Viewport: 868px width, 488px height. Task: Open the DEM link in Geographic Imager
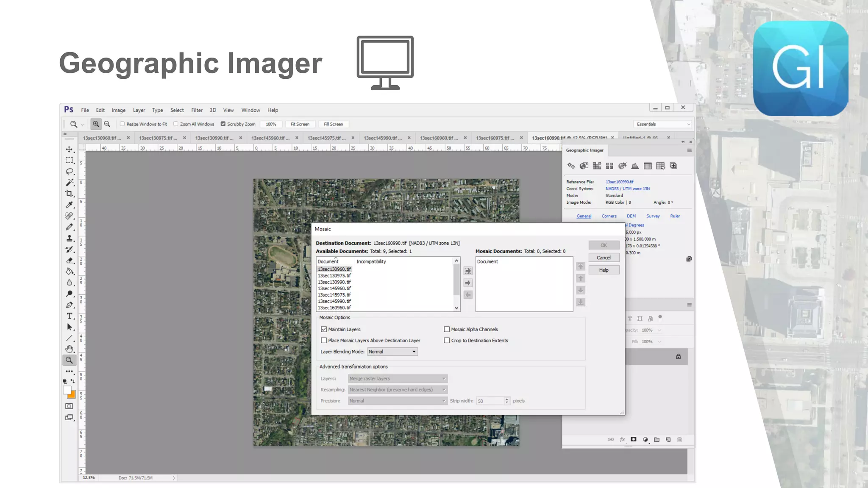(631, 216)
